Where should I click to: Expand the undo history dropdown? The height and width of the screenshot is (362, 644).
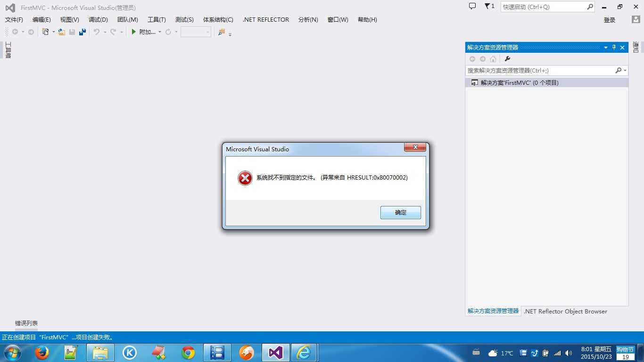pos(105,32)
